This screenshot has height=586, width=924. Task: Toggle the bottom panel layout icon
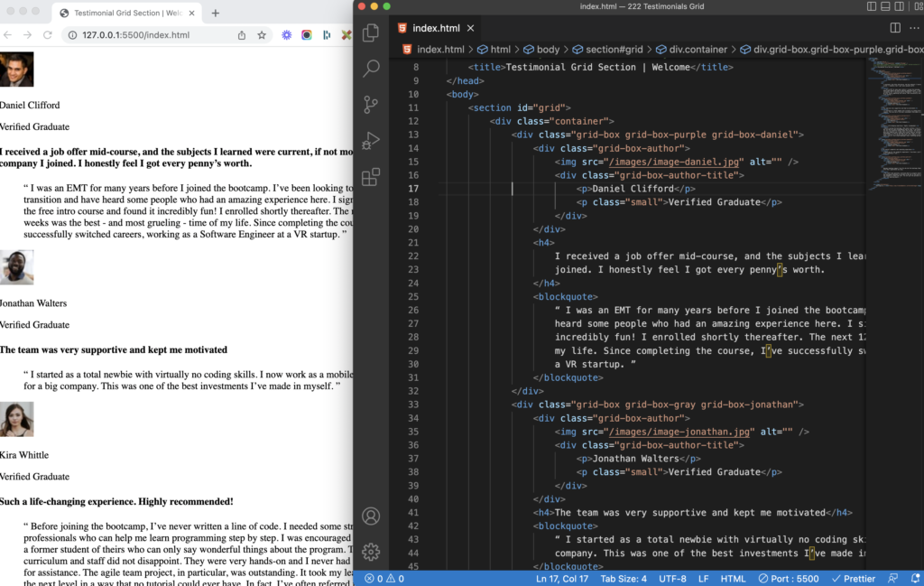(x=885, y=6)
